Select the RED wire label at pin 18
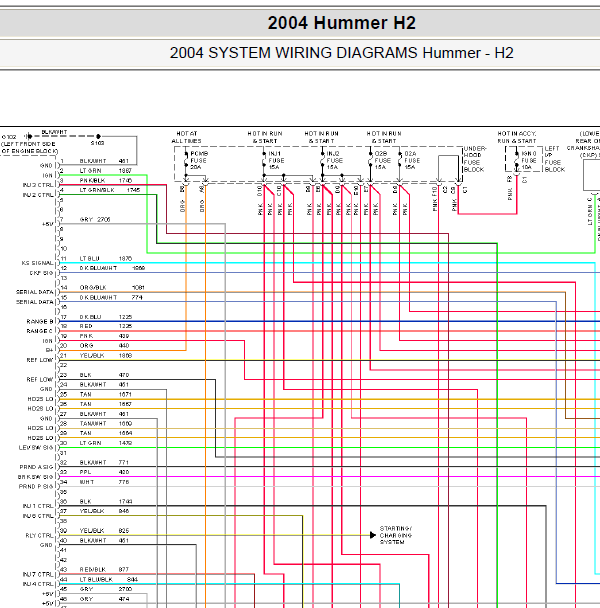 click(86, 326)
